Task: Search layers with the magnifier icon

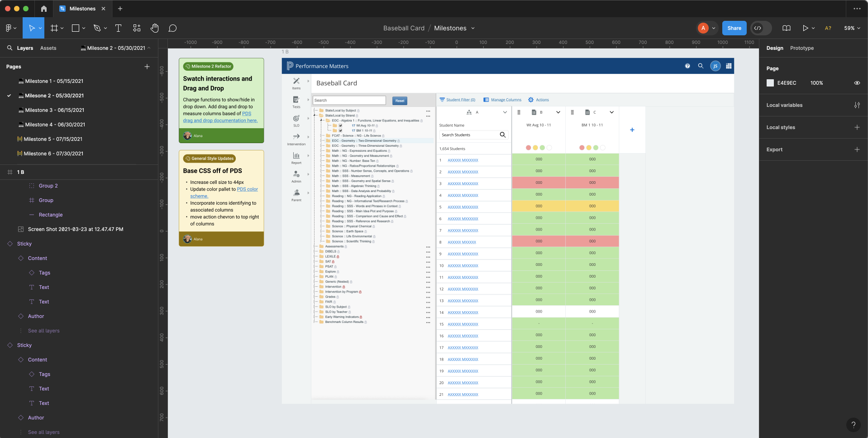Action: click(x=10, y=48)
